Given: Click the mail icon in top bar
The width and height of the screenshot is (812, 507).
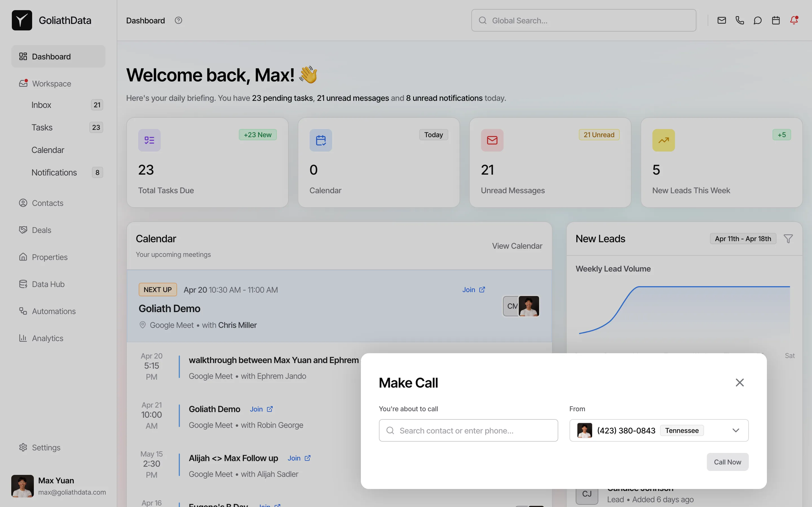Looking at the screenshot, I should click(x=721, y=21).
